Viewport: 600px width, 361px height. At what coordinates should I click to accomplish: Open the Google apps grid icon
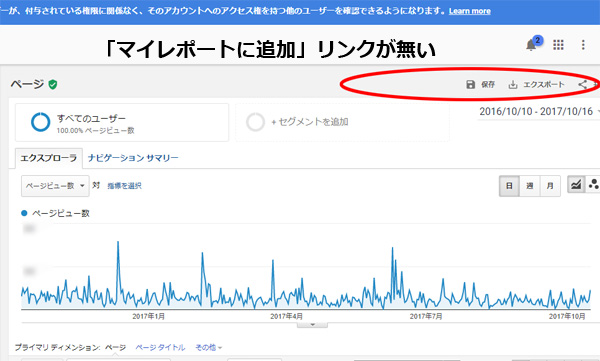(x=558, y=45)
